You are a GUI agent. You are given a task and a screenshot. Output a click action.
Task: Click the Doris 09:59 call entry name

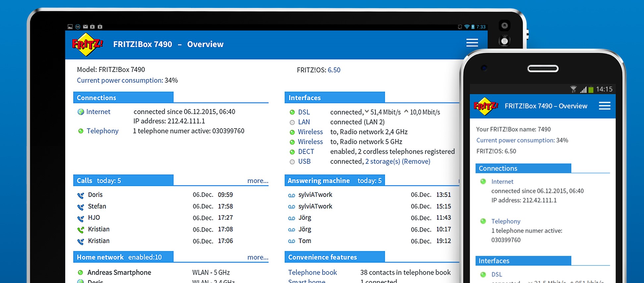95,195
